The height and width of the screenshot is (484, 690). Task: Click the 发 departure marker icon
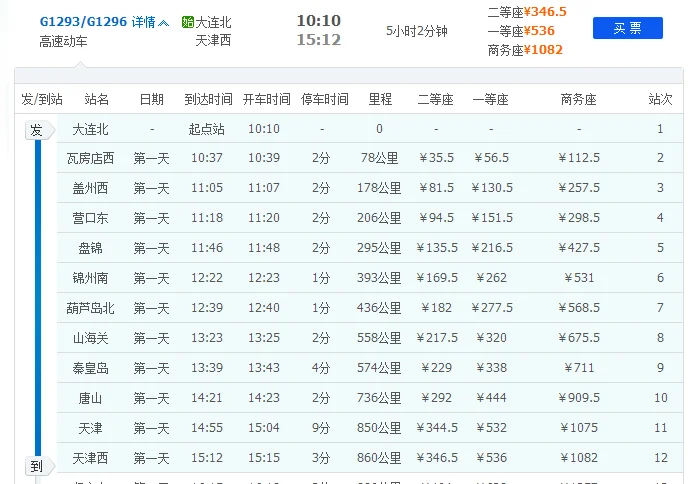[36, 130]
